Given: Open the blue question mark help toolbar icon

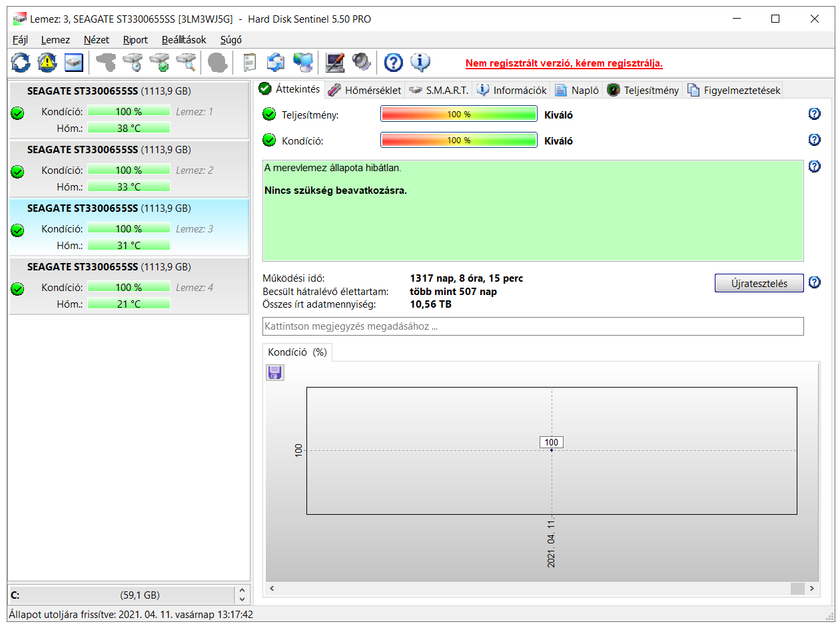Looking at the screenshot, I should [x=394, y=63].
